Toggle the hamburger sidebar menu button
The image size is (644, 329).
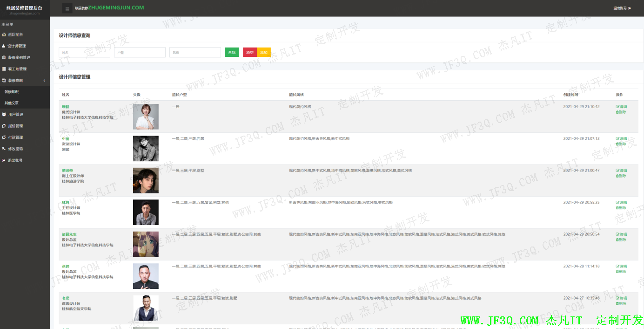pyautogui.click(x=67, y=8)
